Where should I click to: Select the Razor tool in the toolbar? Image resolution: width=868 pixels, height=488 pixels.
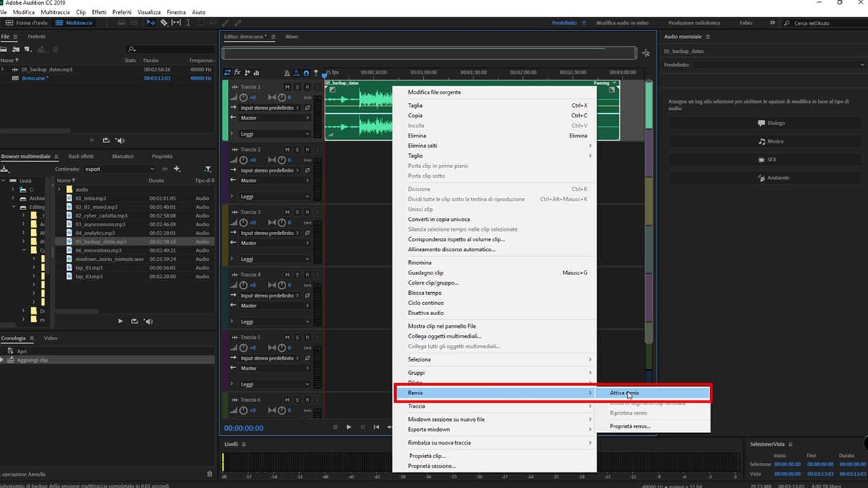click(163, 22)
